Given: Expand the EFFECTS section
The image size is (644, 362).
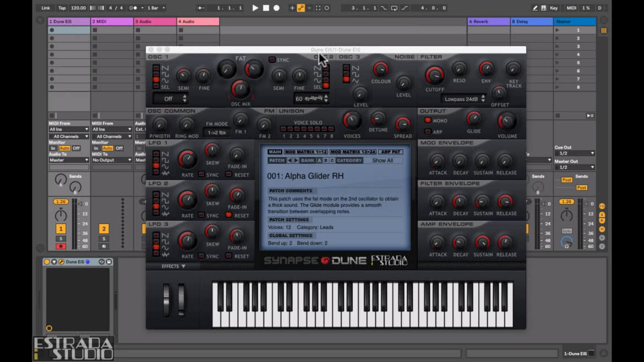Looking at the screenshot, I should pos(173,266).
